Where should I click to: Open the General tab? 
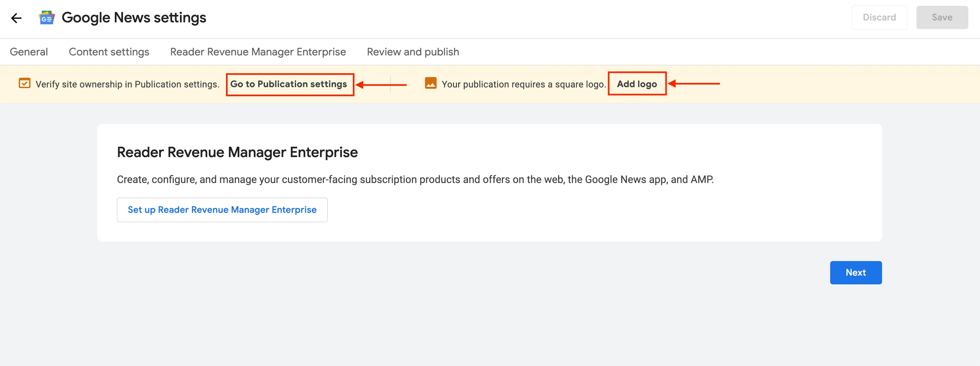[29, 52]
